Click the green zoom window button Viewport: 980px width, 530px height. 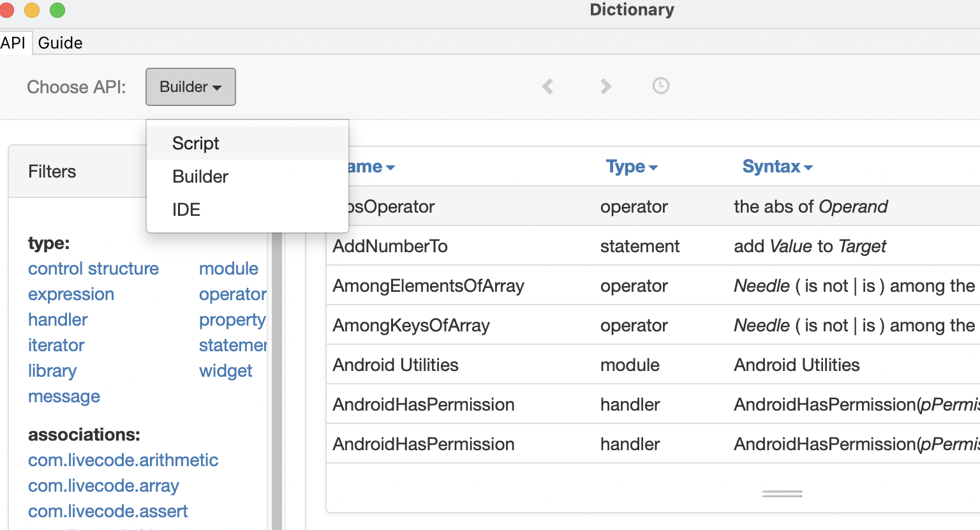57,10
